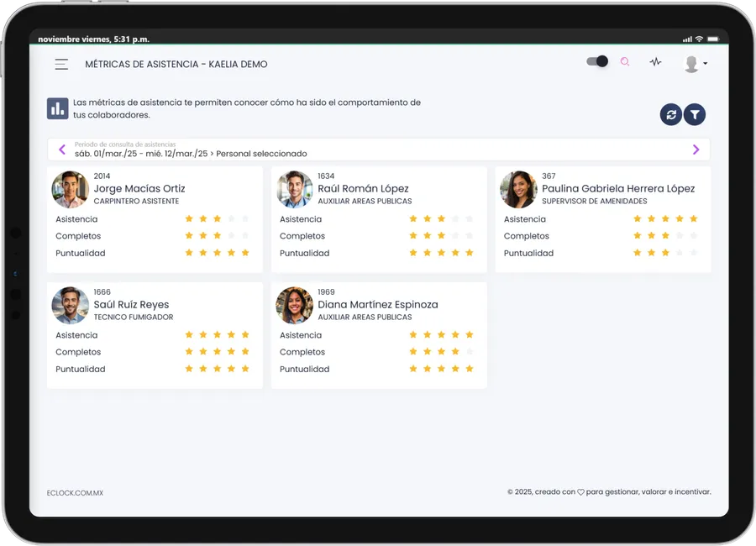Click the Wi-Fi status icon
This screenshot has height=546, width=756.
click(x=699, y=39)
